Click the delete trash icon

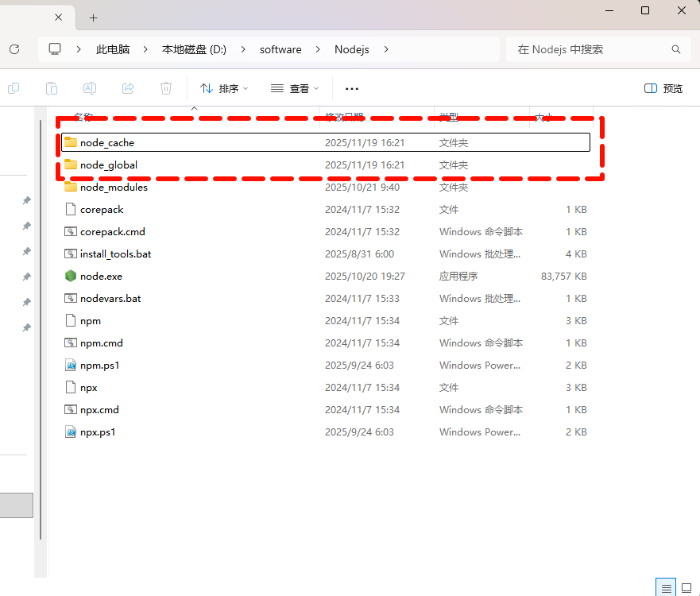pos(166,88)
